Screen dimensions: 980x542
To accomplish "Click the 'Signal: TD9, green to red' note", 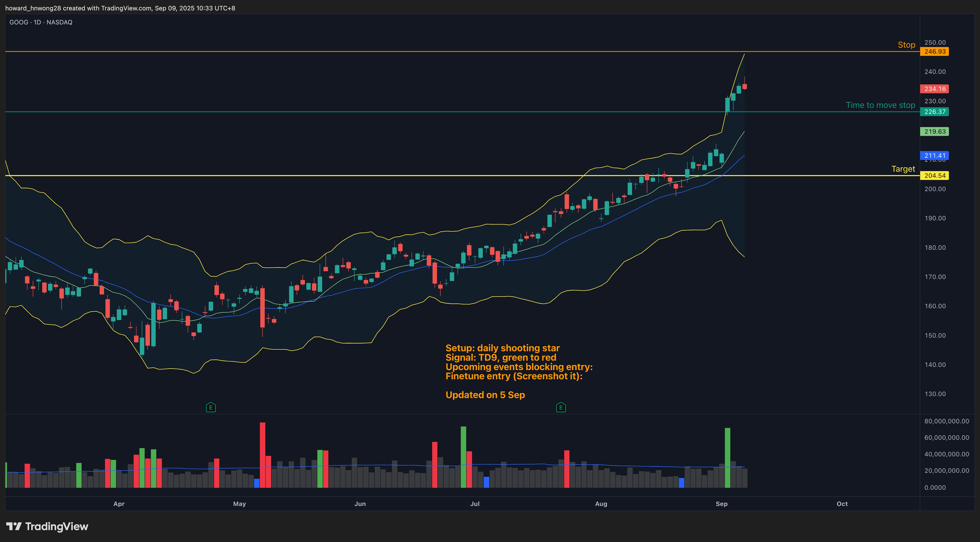I will [x=501, y=357].
